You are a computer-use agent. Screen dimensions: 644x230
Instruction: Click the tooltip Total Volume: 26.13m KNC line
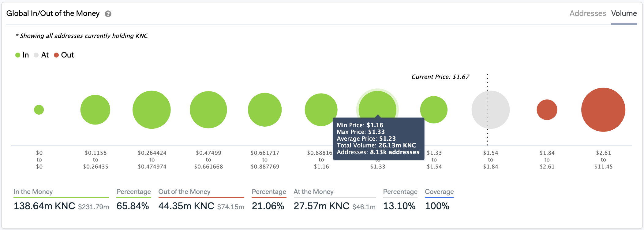click(x=376, y=145)
